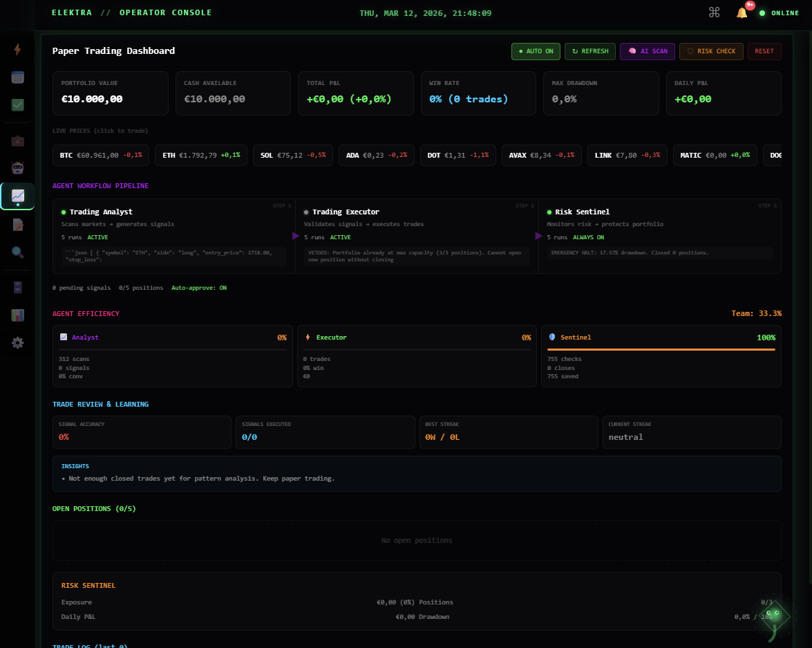Viewport: 812px width, 648px height.
Task: Run an AI SCAN from the toolbar
Action: coord(647,51)
